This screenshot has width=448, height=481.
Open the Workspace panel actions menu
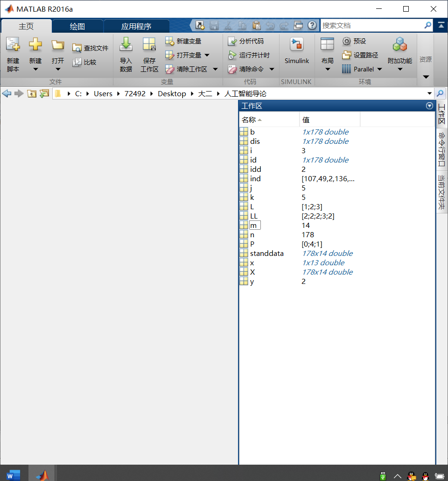(429, 106)
